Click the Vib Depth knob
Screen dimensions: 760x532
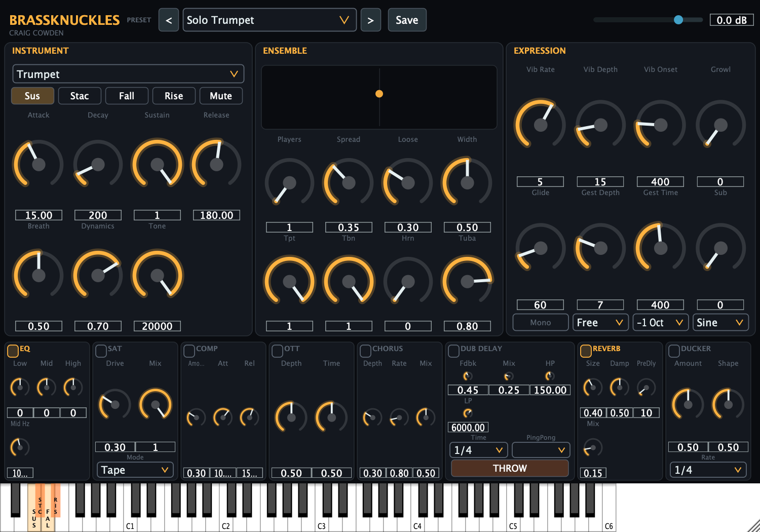(x=600, y=125)
